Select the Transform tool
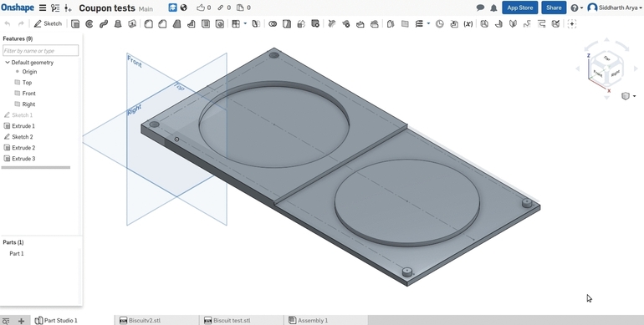 pyautogui.click(x=301, y=23)
